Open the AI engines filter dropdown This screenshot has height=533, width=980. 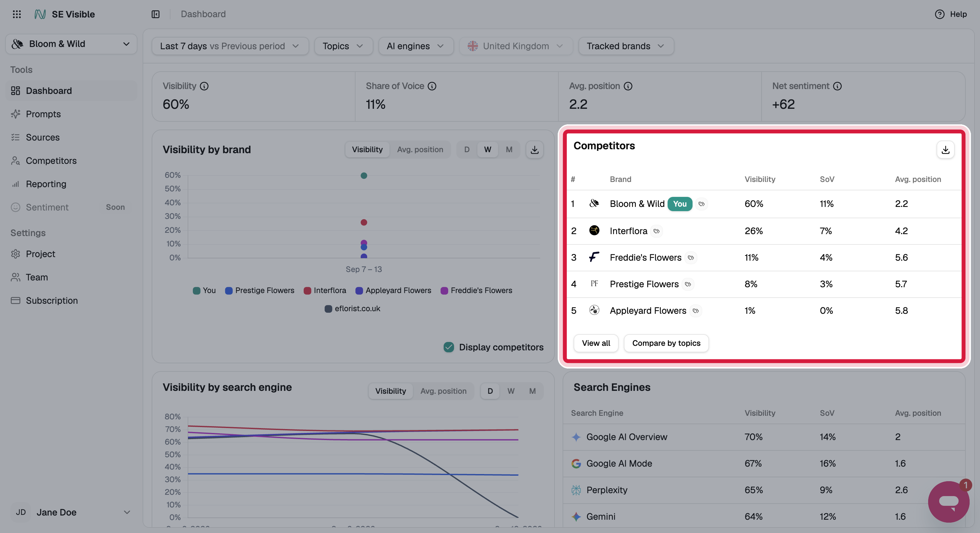coord(416,46)
